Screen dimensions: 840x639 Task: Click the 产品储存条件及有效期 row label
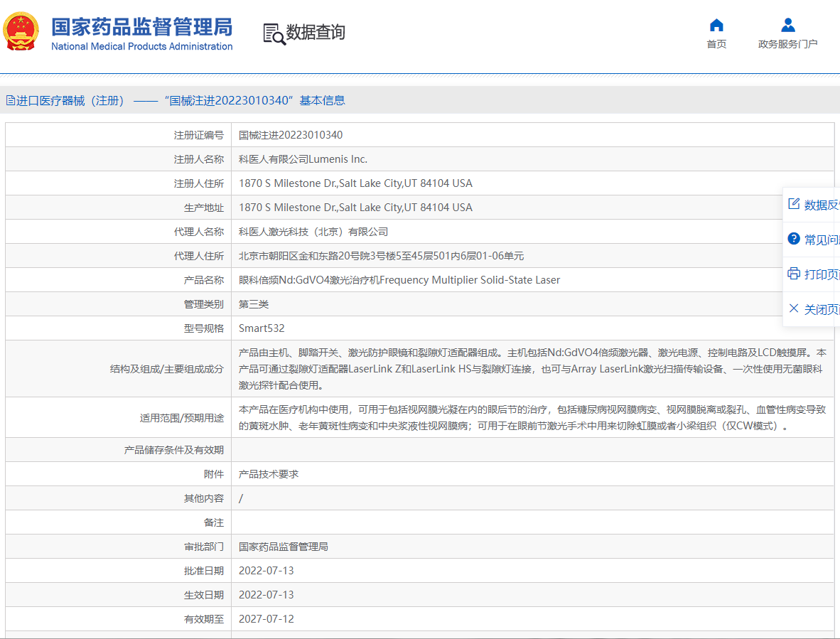click(x=173, y=450)
